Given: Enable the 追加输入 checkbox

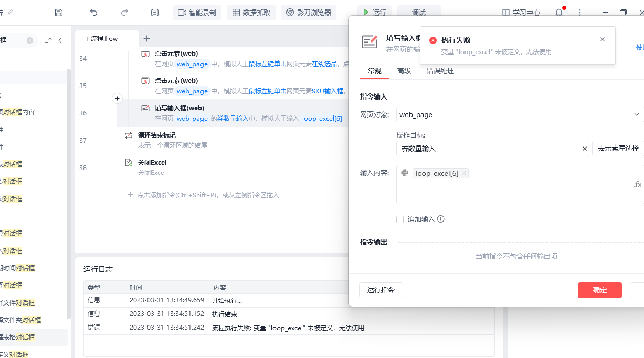Looking at the screenshot, I should 400,219.
